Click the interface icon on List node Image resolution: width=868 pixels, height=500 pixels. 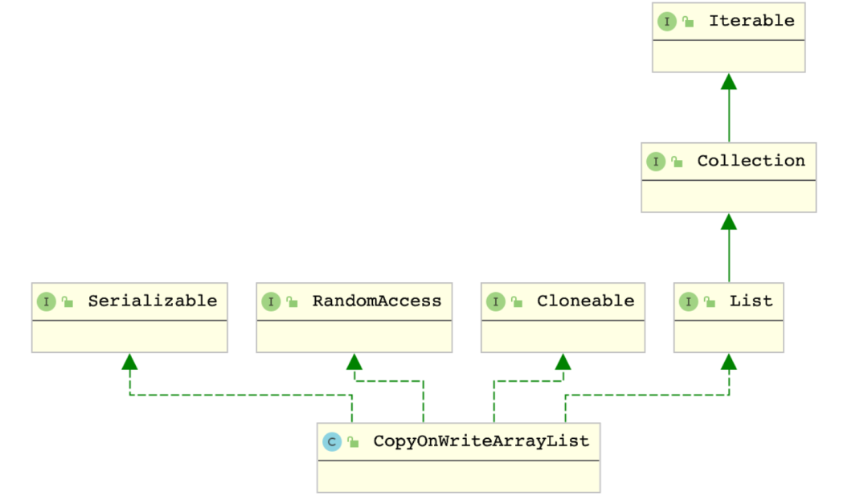pyautogui.click(x=688, y=301)
